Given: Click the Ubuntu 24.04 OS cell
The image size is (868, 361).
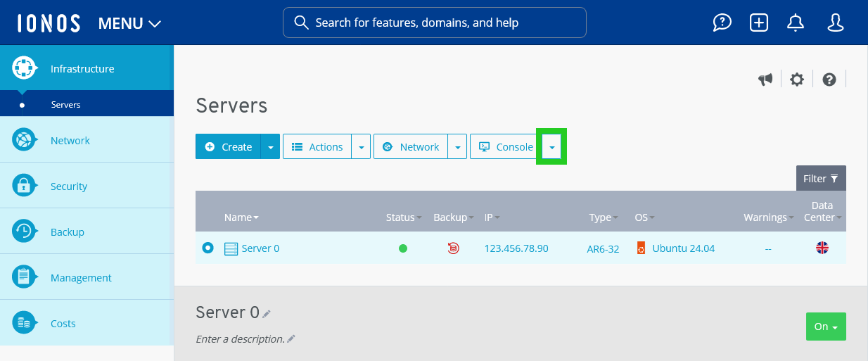Looking at the screenshot, I should (683, 248).
